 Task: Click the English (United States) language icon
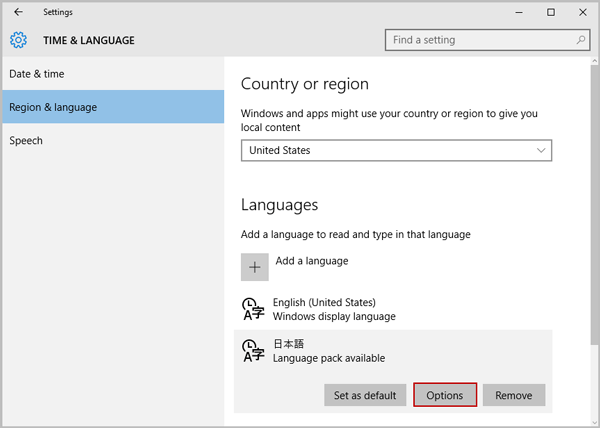(x=253, y=309)
